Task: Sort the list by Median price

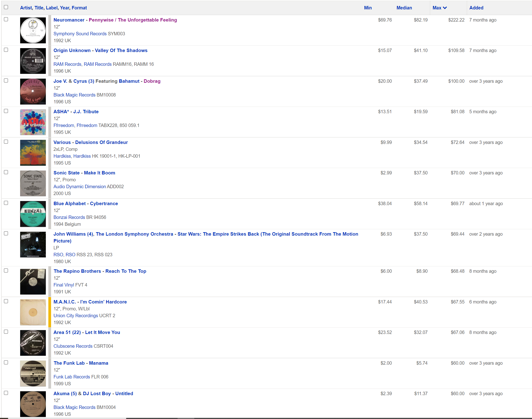Action: 404,8
